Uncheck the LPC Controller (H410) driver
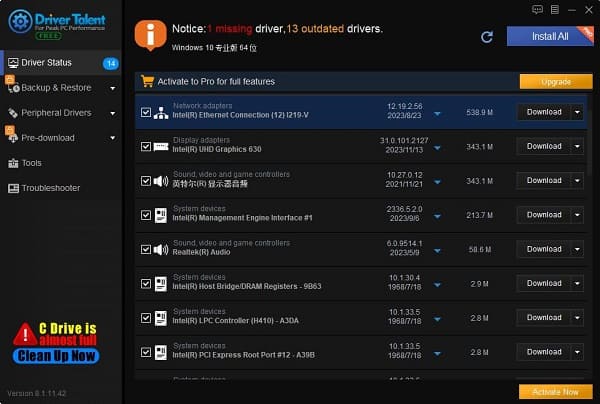 point(146,318)
